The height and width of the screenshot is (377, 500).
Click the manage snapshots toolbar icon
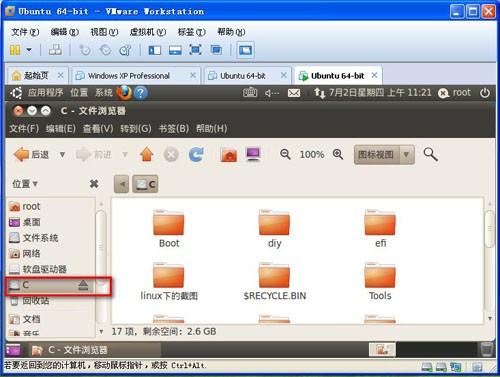125,50
